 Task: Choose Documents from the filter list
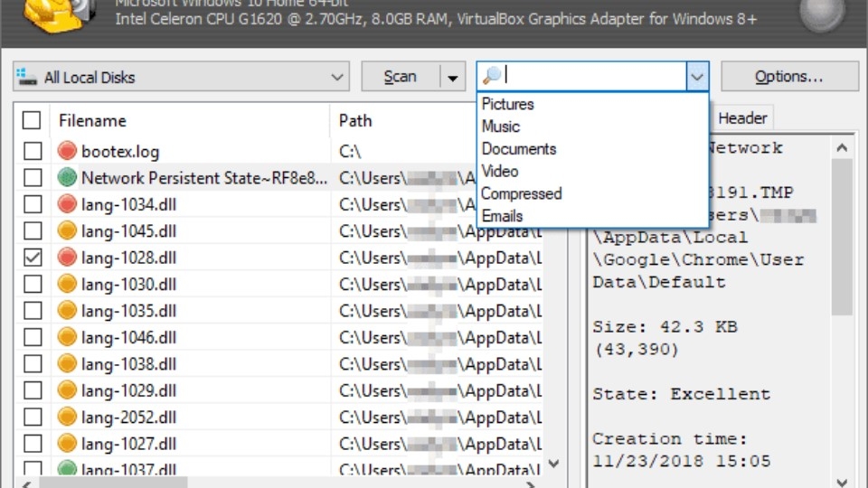click(592, 149)
